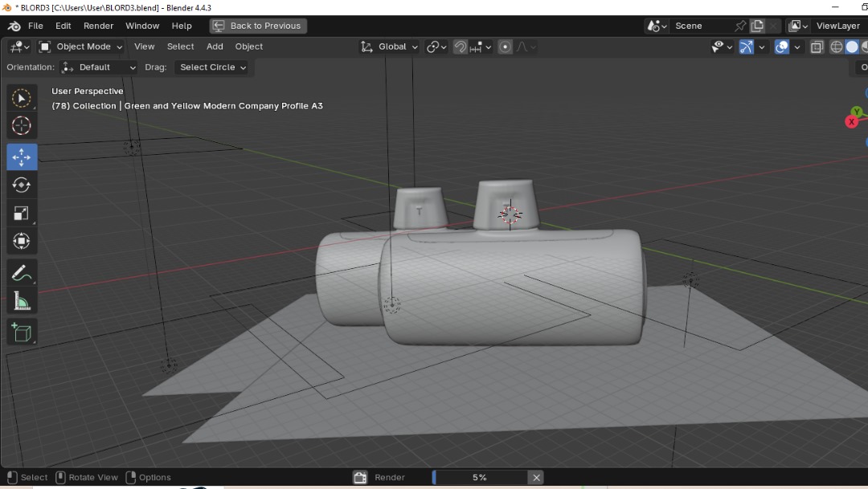Image resolution: width=868 pixels, height=489 pixels.
Task: Open the overlays options dropdown arrow
Action: coord(797,47)
